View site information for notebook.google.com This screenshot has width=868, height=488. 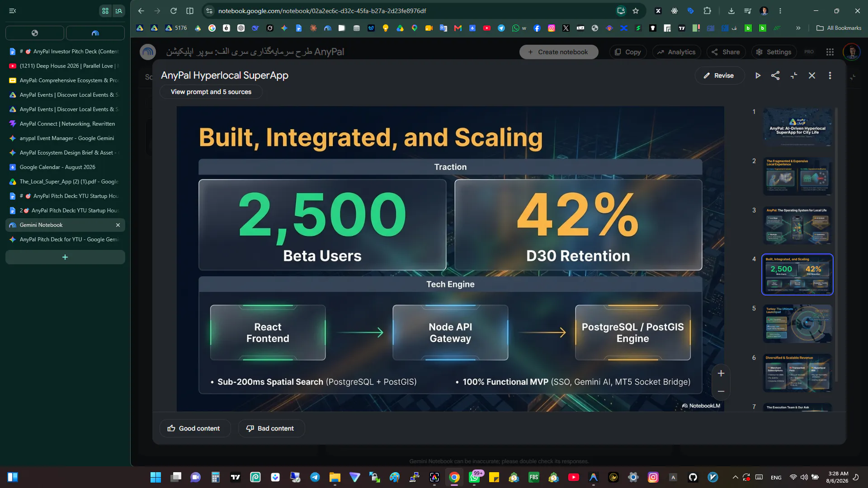click(x=209, y=11)
